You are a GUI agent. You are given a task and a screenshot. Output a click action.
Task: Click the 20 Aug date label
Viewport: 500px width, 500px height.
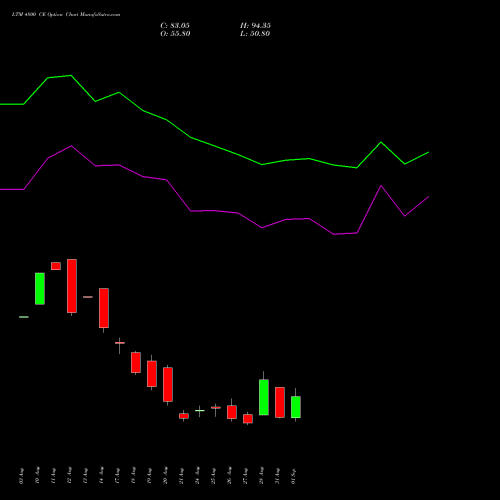[166, 476]
